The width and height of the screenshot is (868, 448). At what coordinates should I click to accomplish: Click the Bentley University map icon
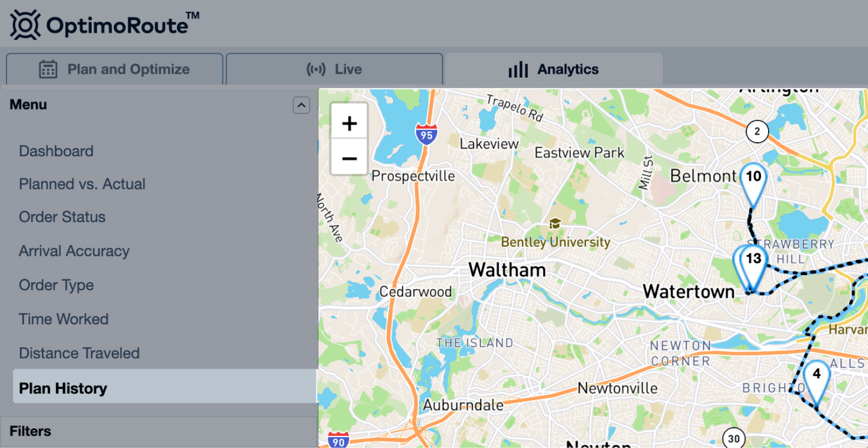coord(554,223)
